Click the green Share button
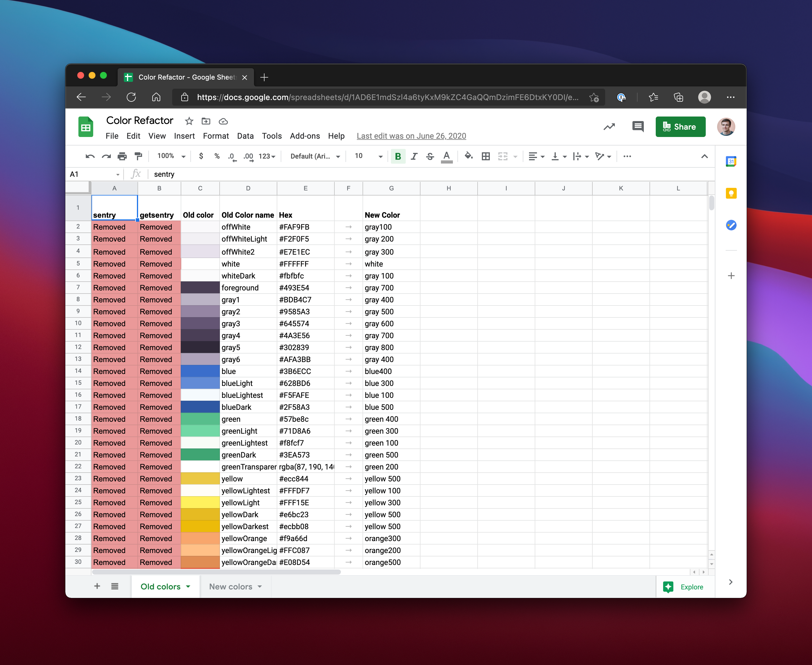The image size is (812, 665). [x=680, y=127]
